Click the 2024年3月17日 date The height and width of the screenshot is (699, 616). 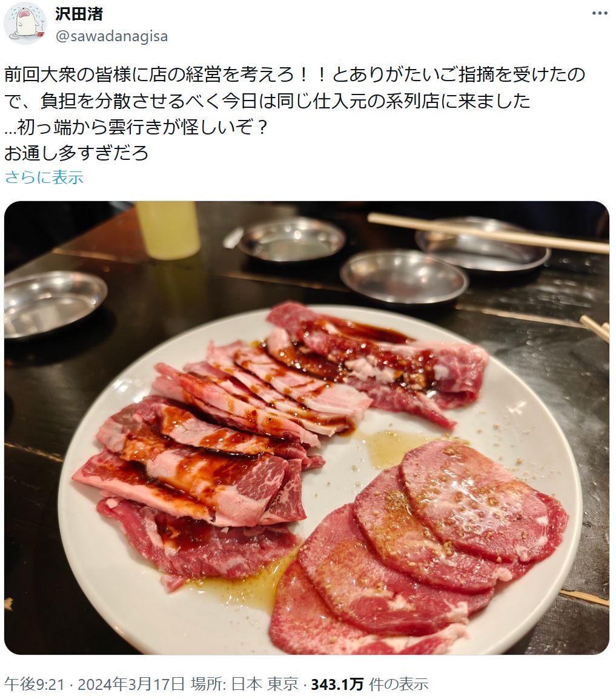pyautogui.click(x=131, y=683)
